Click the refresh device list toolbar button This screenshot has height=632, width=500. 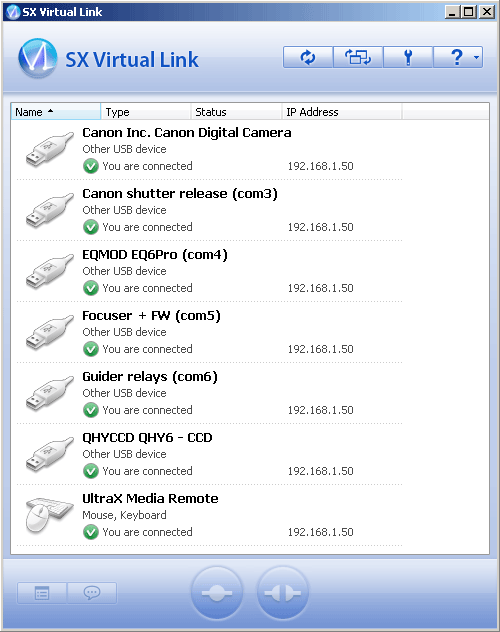click(x=308, y=57)
